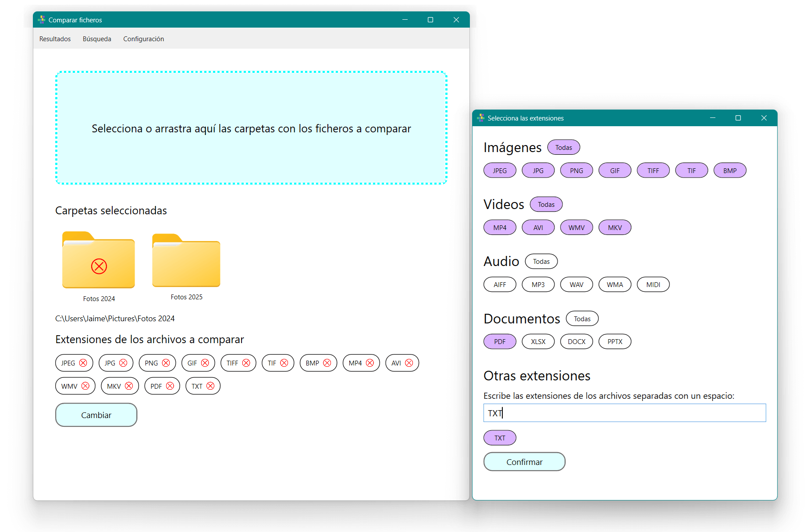Image resolution: width=810 pixels, height=532 pixels.
Task: Toggle Todas for the Audio category
Action: [x=541, y=262]
